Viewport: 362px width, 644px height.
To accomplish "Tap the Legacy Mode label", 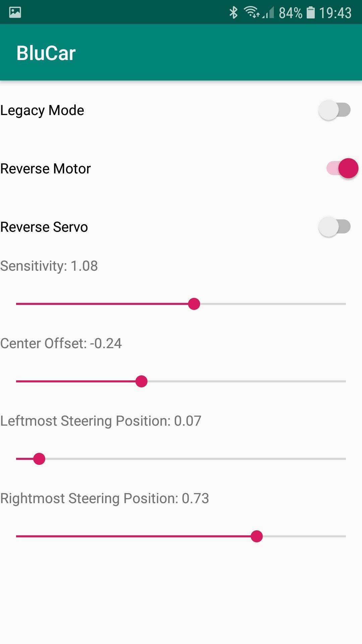I will (42, 110).
